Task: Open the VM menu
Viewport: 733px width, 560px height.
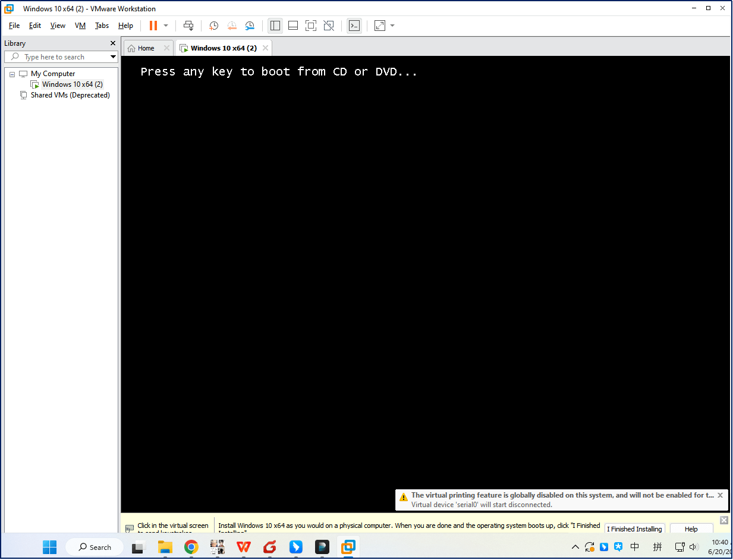Action: click(x=80, y=26)
